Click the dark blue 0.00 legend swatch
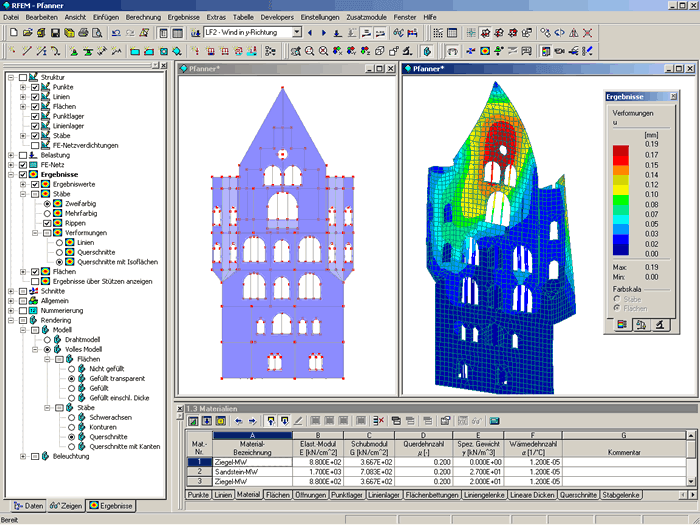700x525 pixels. click(x=621, y=250)
